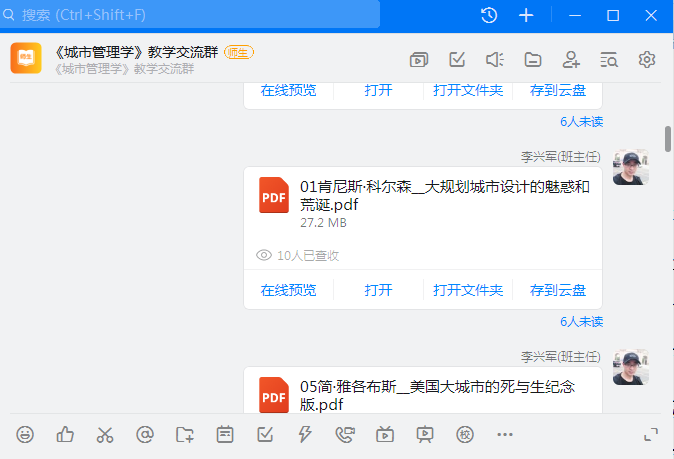Viewport: 674px width, 459px height.
Task: Click 在线预览 for the 01 PDF
Action: point(288,290)
